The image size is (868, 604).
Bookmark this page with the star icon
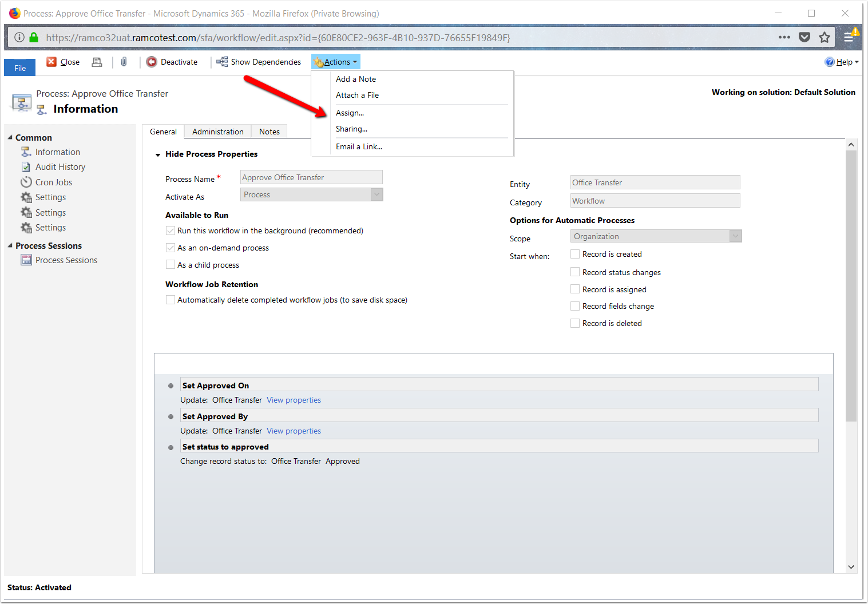tap(825, 37)
